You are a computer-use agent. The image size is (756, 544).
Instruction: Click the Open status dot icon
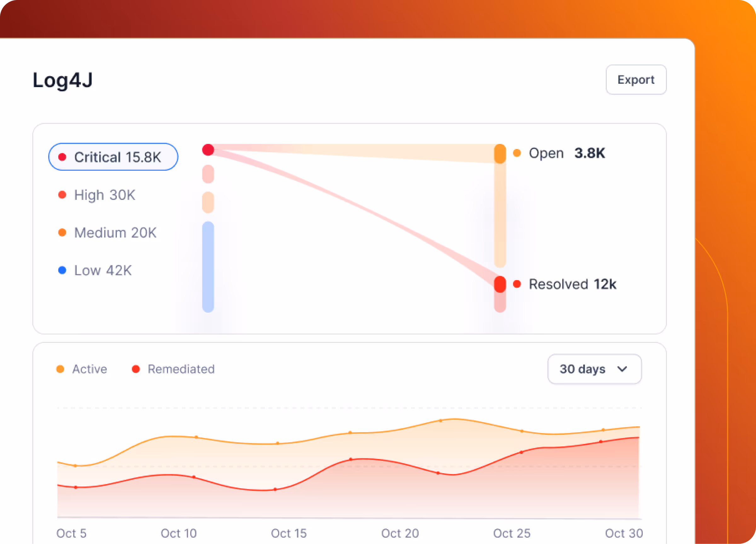[517, 153]
